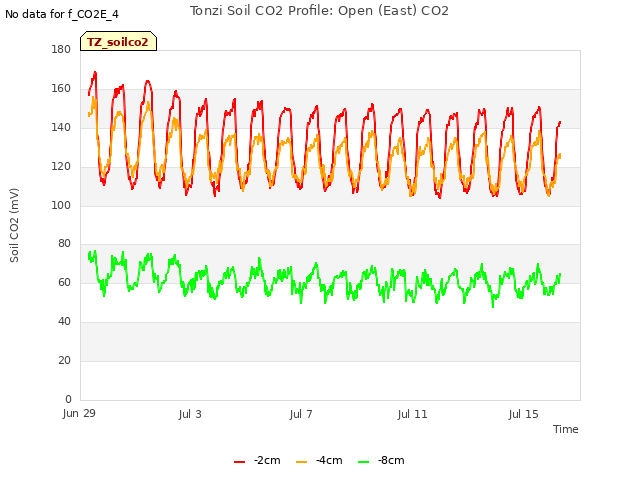This screenshot has width=640, height=480.
Task: Click the Jul 15 x-axis tick label
Action: 524,414
